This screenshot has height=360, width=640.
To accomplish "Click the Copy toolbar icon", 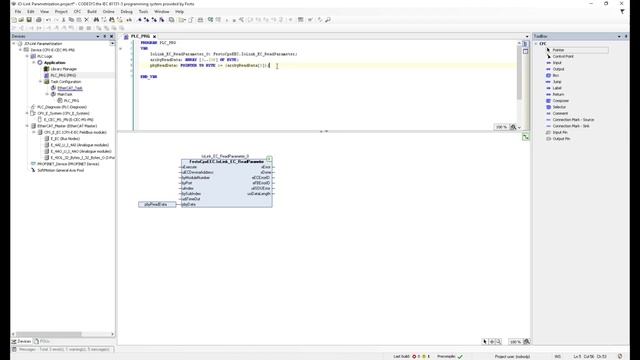I will [x=71, y=20].
